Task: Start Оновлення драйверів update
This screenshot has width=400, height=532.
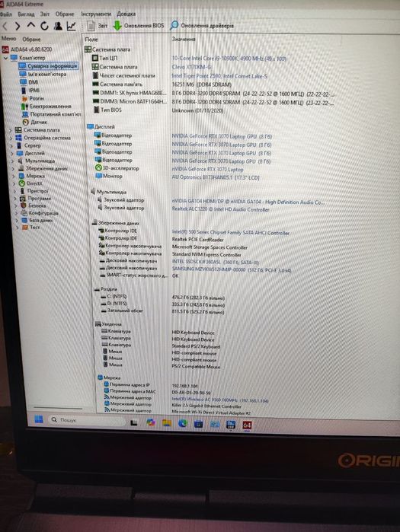Action: coord(202,25)
